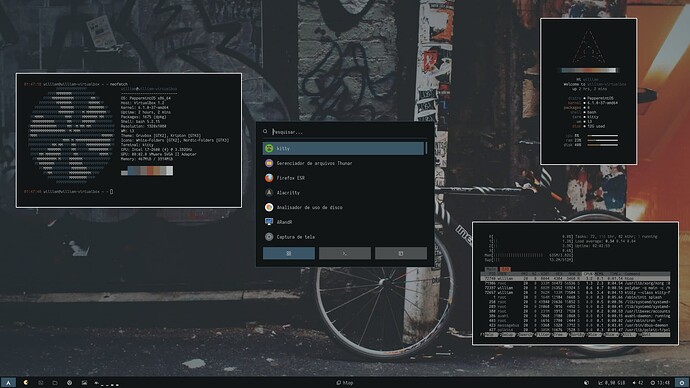The width and height of the screenshot is (690, 388).
Task: Launch kitty from the launcher list
Action: point(343,149)
